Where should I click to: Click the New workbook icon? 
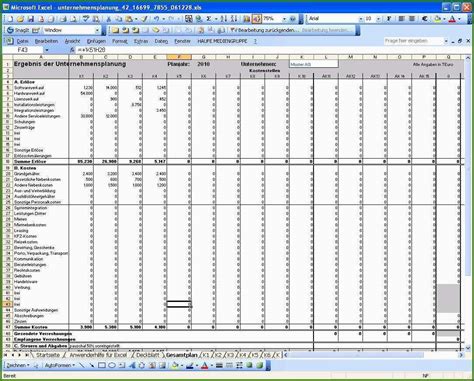click(x=10, y=19)
